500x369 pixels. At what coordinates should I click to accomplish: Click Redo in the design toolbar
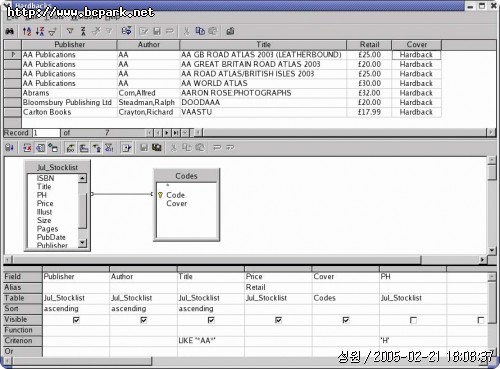(x=230, y=147)
